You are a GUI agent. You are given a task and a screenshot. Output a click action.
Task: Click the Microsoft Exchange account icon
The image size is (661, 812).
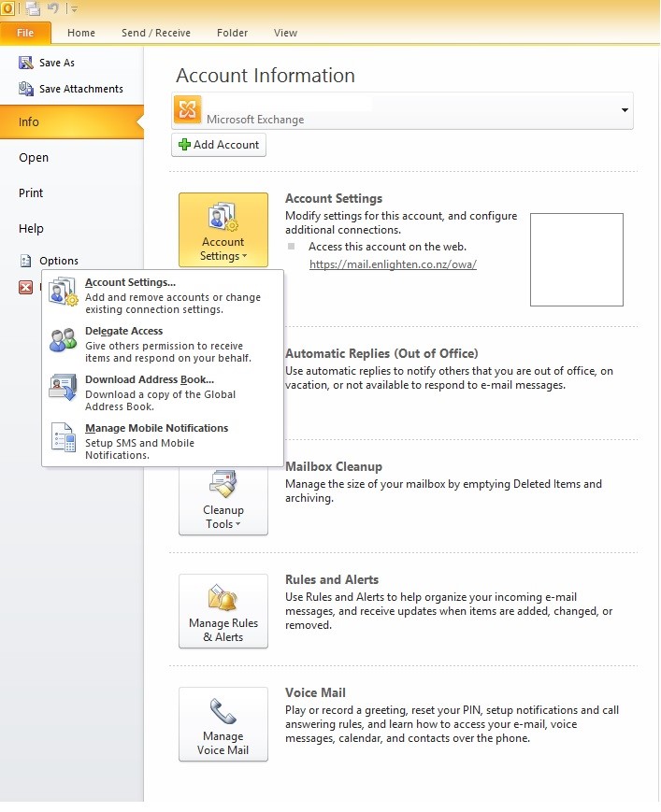click(x=188, y=109)
